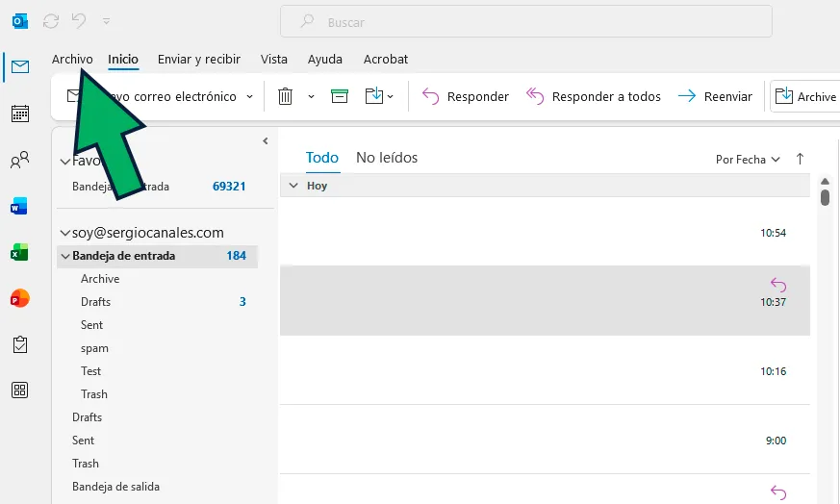840x504 pixels.
Task: Click Responder a todos button
Action: [593, 96]
